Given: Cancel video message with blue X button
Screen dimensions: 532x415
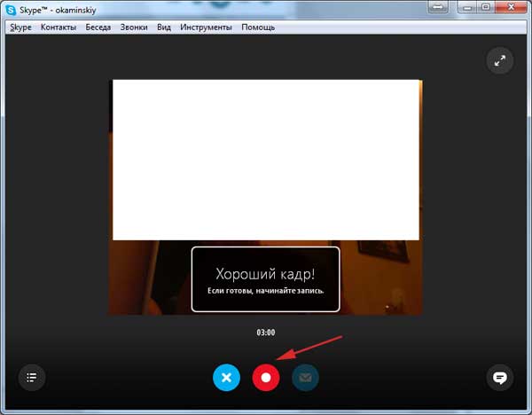Looking at the screenshot, I should tap(226, 377).
